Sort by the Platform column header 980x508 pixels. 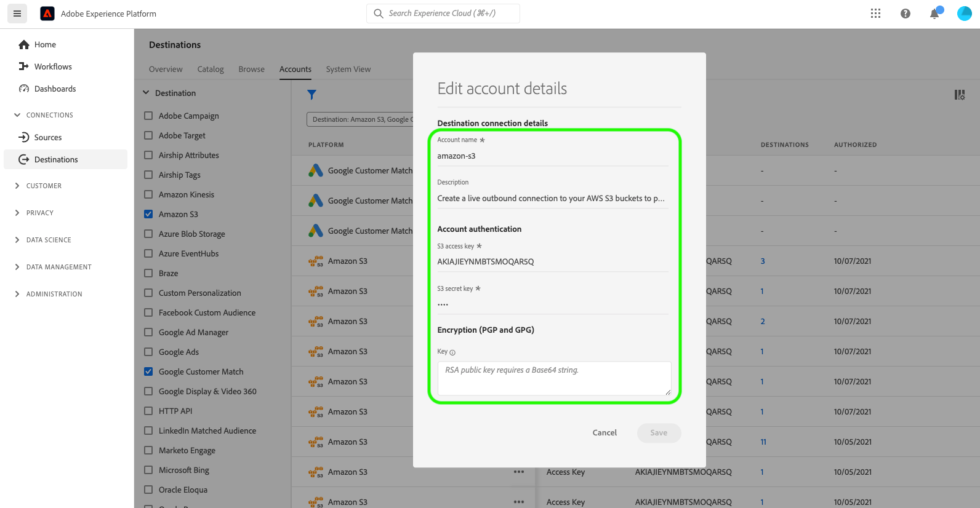(x=326, y=145)
